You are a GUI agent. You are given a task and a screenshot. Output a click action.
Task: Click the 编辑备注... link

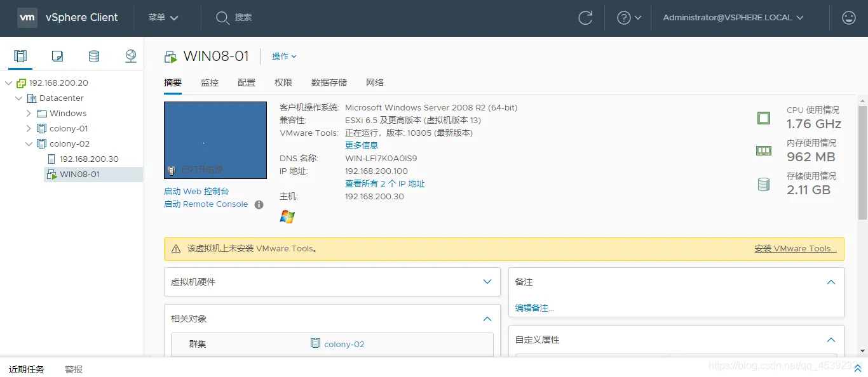click(x=534, y=308)
